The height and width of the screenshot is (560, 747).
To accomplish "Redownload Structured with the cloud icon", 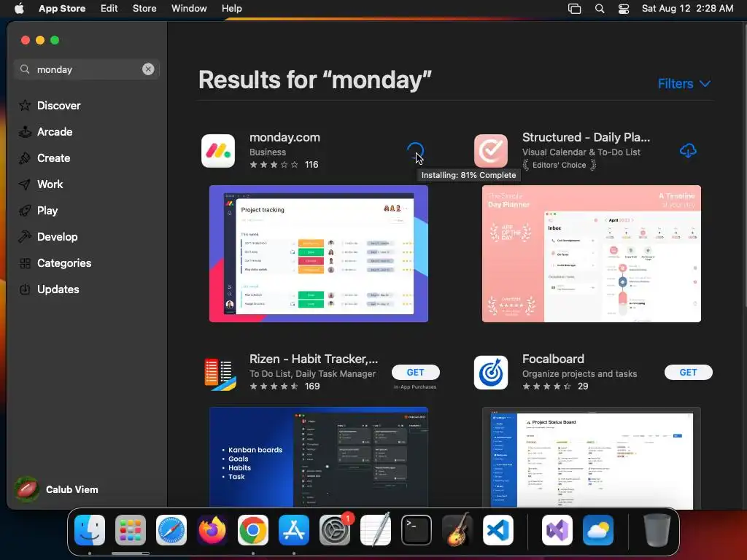I will [x=688, y=151].
